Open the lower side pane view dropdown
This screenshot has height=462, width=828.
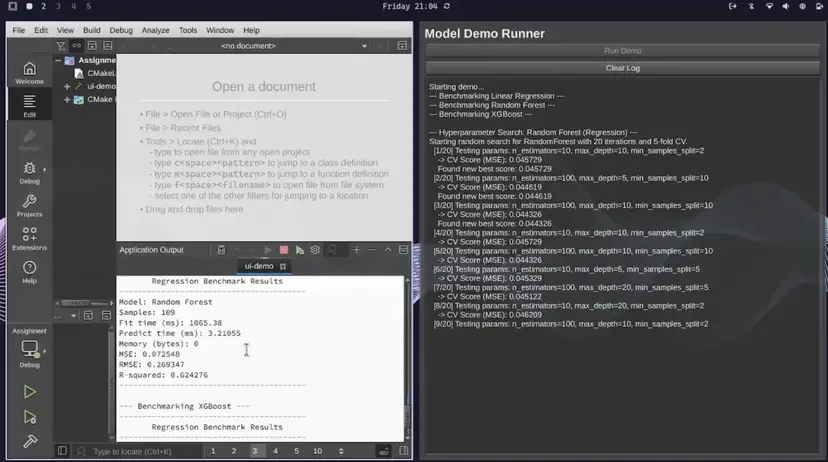click(73, 316)
